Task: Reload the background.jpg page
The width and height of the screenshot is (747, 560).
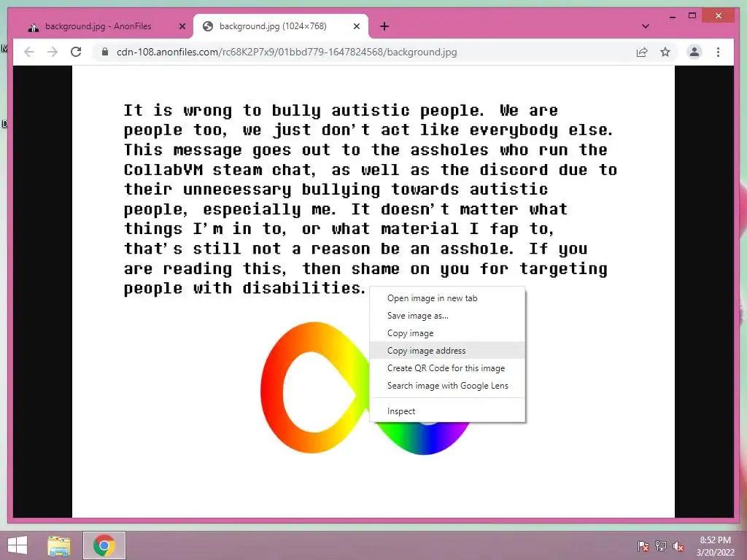Action: point(76,52)
